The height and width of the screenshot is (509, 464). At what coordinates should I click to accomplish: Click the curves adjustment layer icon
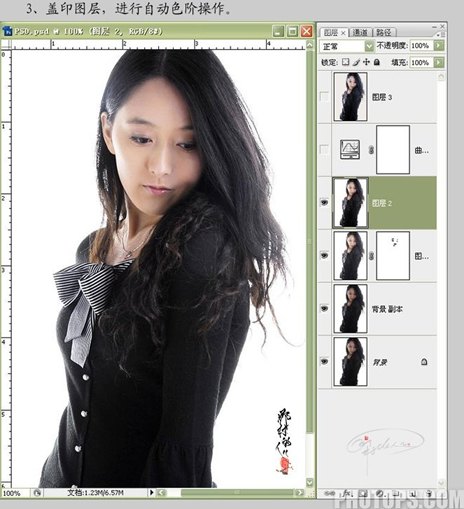click(350, 149)
